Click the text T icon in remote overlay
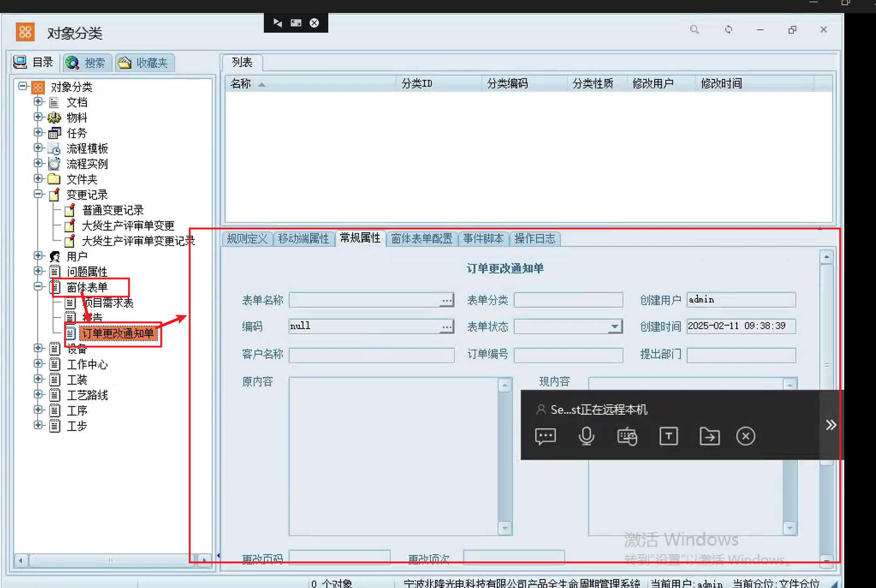Viewport: 876px width, 588px height. [669, 436]
